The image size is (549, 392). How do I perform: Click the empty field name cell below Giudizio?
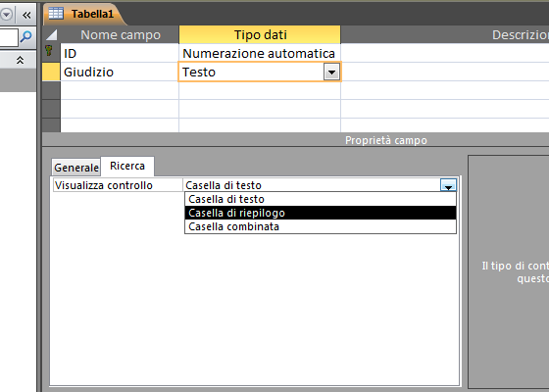[x=120, y=90]
